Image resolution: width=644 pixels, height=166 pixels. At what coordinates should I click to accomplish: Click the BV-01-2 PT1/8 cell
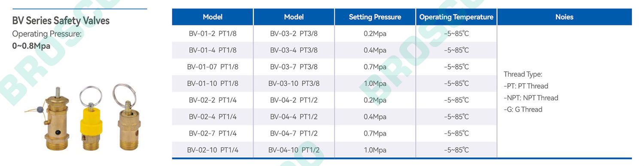[213, 33]
